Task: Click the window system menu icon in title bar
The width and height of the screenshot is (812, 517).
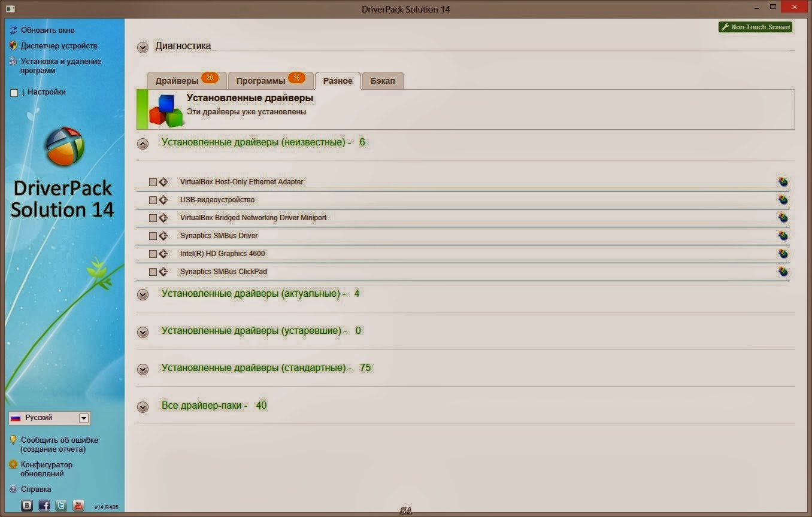Action: pyautogui.click(x=10, y=9)
